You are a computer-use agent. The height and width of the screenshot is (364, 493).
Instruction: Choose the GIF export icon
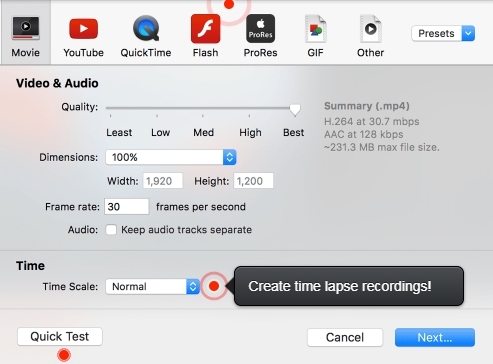click(x=315, y=29)
